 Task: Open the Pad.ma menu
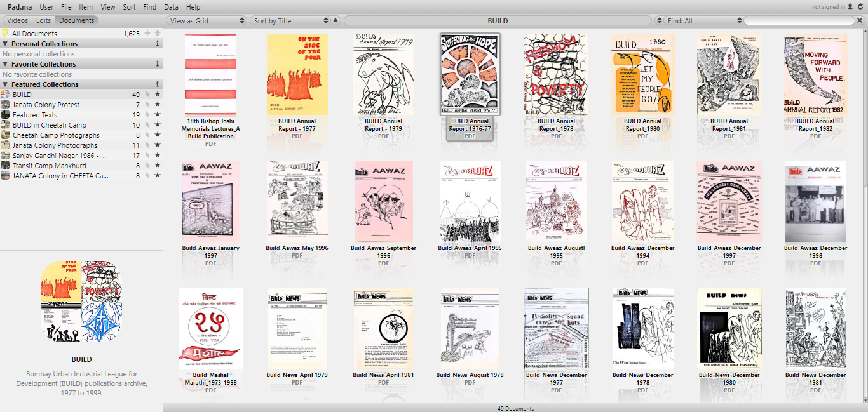tap(20, 7)
